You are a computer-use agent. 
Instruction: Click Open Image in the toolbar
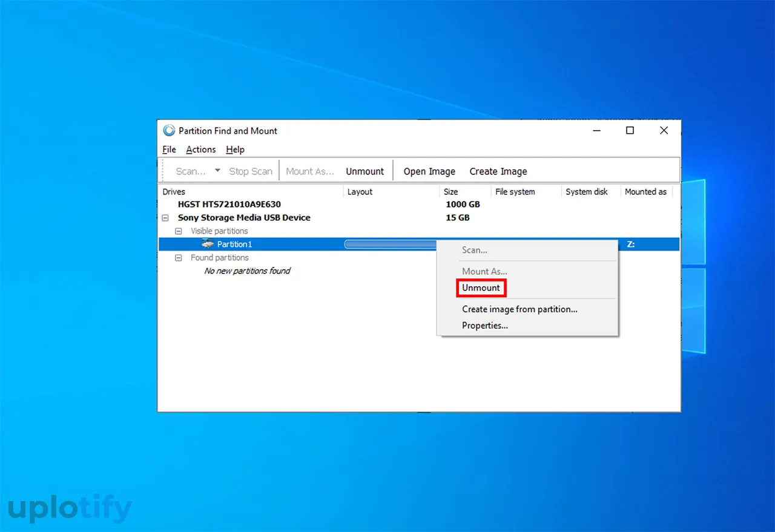coord(429,171)
